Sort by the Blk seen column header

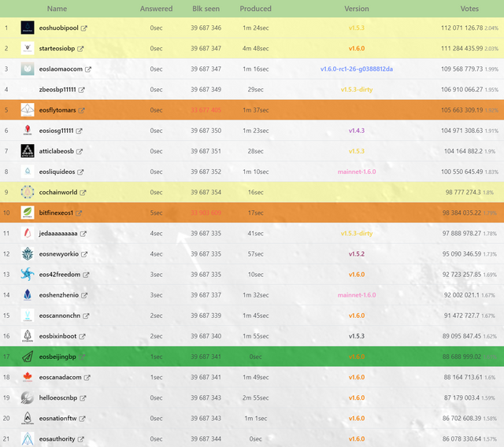pos(206,9)
